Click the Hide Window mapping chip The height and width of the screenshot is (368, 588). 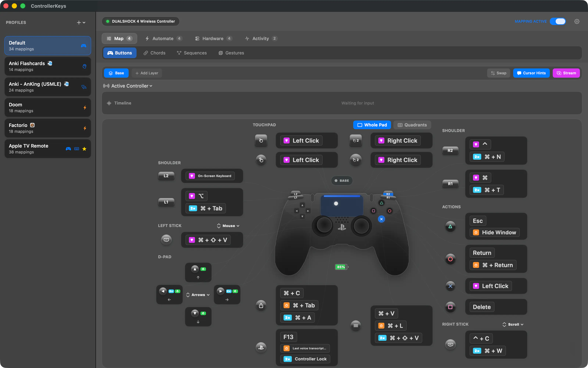pyautogui.click(x=494, y=232)
